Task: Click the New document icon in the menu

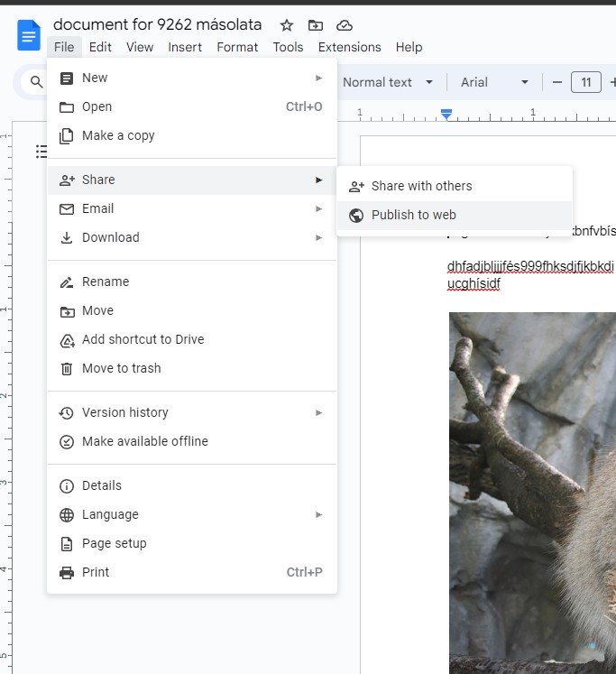Action: pyautogui.click(x=67, y=78)
